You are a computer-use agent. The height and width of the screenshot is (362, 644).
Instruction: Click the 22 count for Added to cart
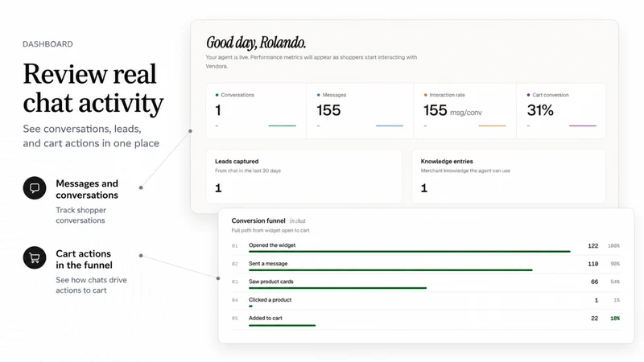594,318
